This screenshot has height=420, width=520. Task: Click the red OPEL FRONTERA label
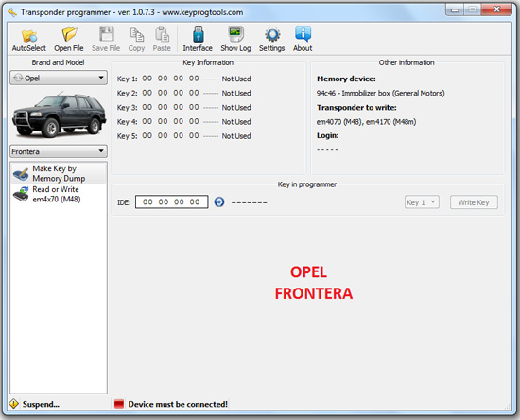(x=313, y=283)
